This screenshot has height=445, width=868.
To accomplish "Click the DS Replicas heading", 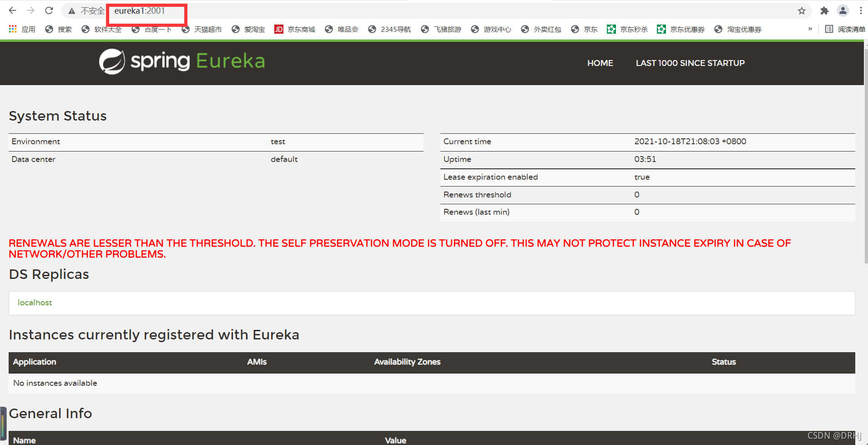I will [x=49, y=274].
